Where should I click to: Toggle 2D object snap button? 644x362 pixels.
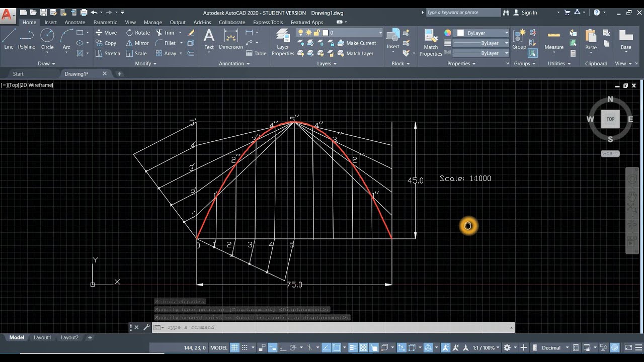click(x=337, y=347)
